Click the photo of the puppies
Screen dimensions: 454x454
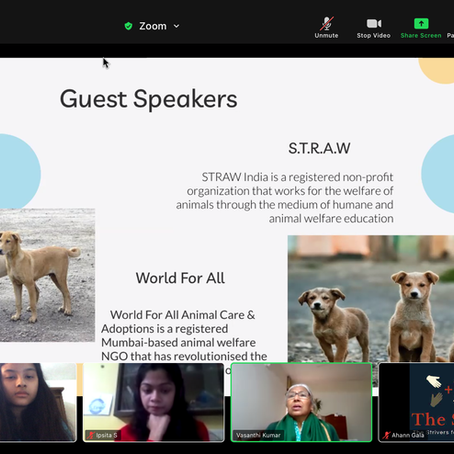pyautogui.click(x=371, y=299)
